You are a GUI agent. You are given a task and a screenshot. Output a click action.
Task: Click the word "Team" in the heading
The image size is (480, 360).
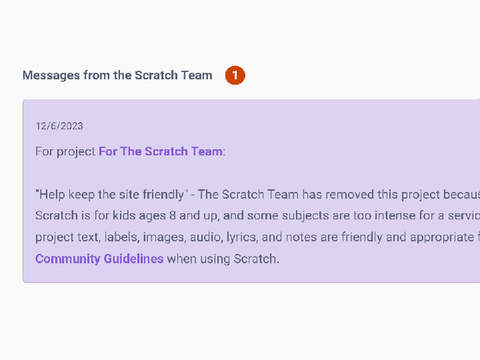tap(197, 75)
